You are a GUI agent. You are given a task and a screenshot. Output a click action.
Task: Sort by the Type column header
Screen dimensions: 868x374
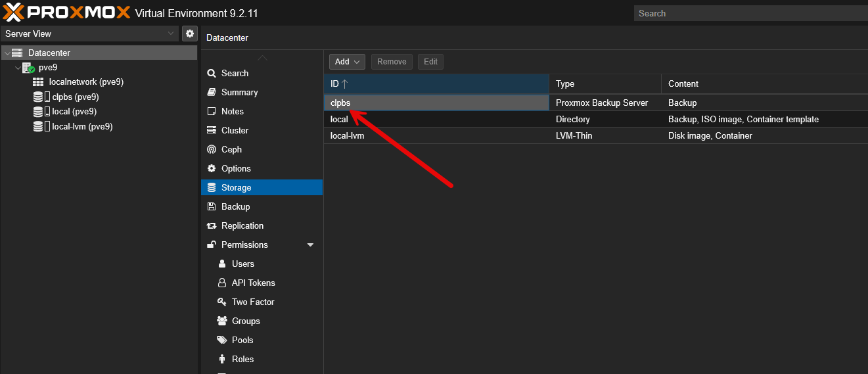pyautogui.click(x=605, y=83)
